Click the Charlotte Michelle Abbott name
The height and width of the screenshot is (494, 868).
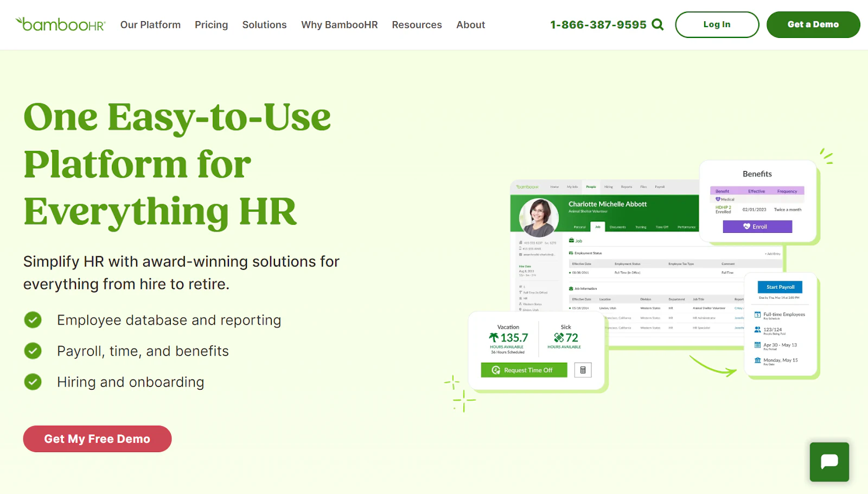[608, 204]
